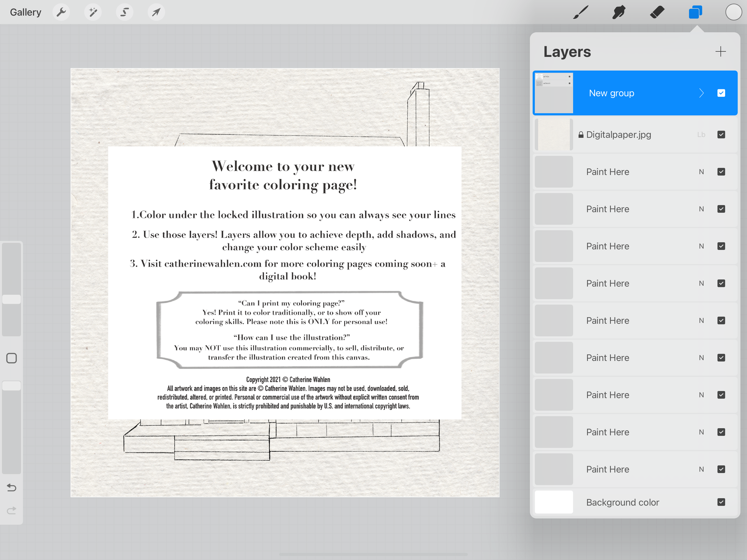Tap the undo arrow in sidebar

point(12,487)
